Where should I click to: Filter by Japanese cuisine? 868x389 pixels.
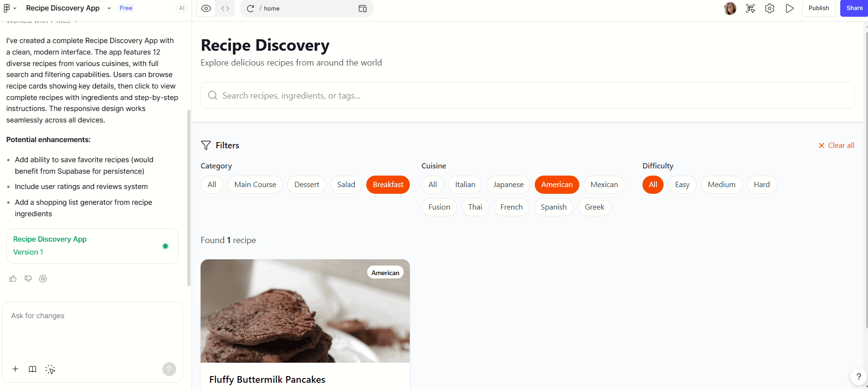click(508, 185)
